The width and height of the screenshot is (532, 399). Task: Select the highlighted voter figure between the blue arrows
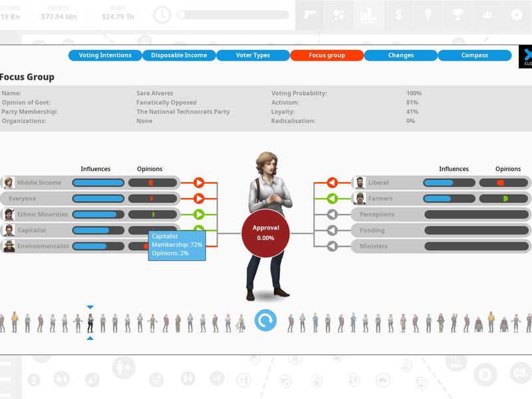pyautogui.click(x=90, y=323)
